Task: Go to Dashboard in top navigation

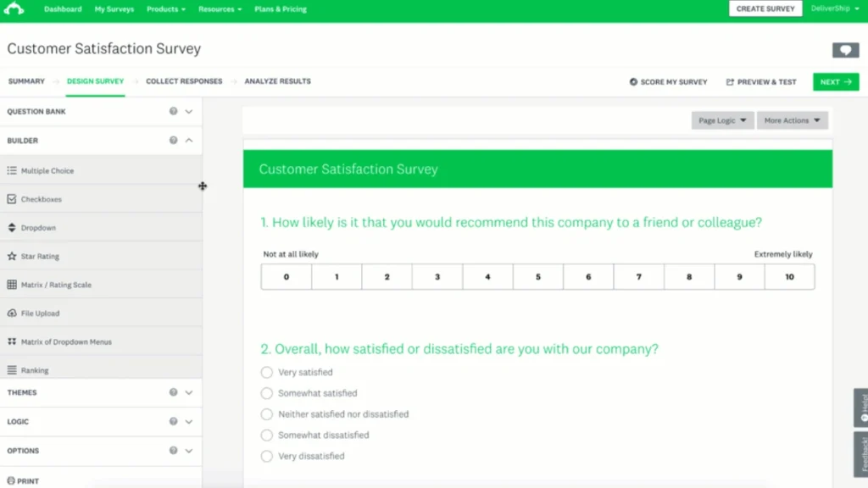Action: click(63, 9)
